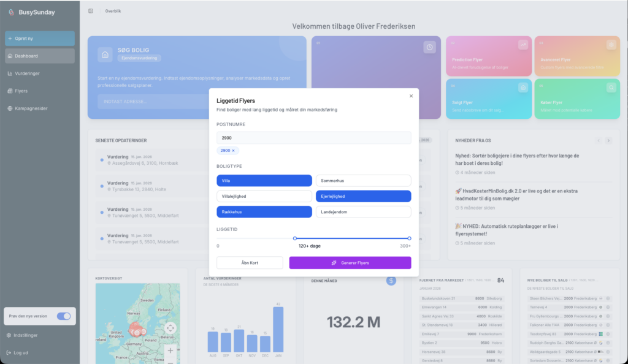
Task: Click the Åbn Kort button
Action: 250,263
